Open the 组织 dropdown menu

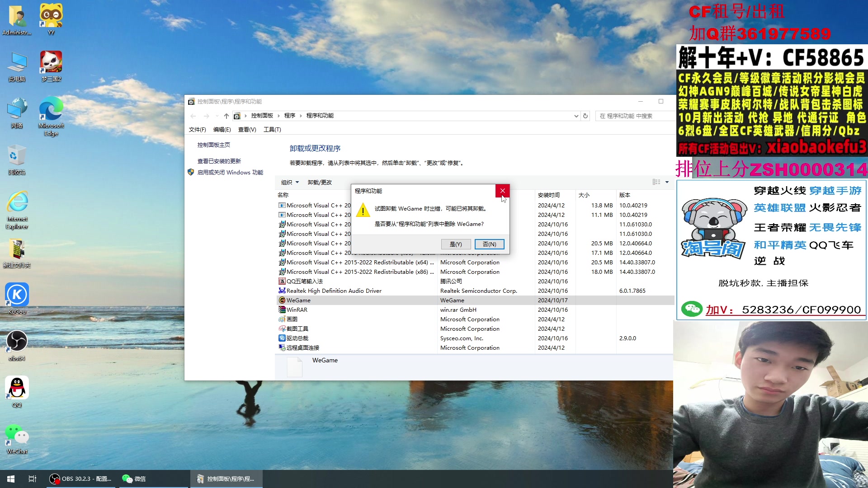(290, 183)
